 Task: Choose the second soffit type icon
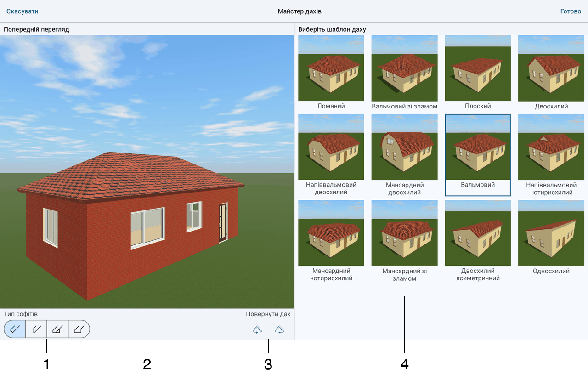[x=36, y=329]
